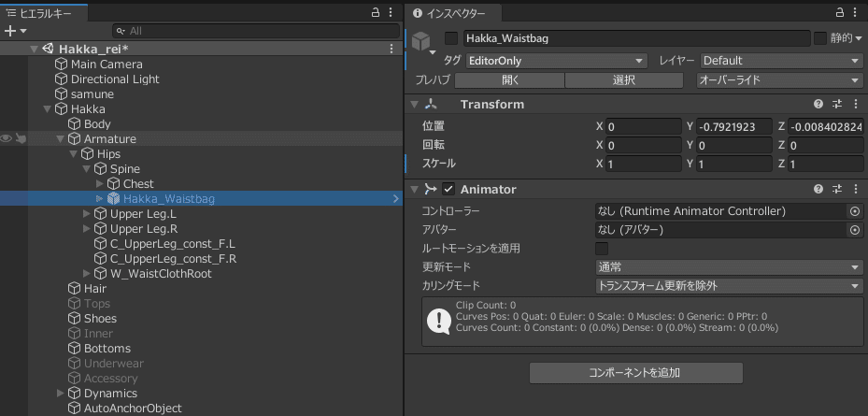
Task: Click the Hair object cube icon
Action: tap(75, 289)
